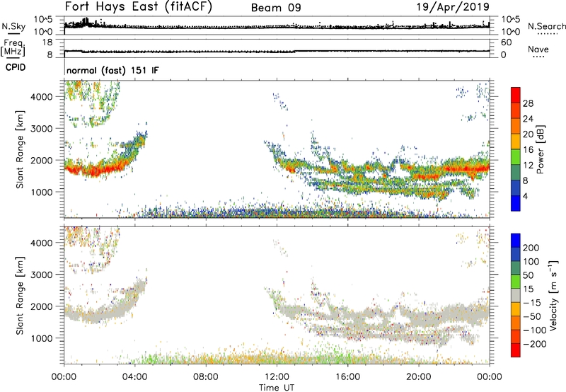Click the date '19/Apr/2019'
The image size is (566, 392).
[453, 7]
